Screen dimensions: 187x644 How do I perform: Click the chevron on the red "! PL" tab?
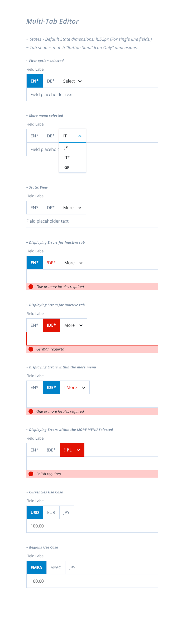click(x=78, y=450)
